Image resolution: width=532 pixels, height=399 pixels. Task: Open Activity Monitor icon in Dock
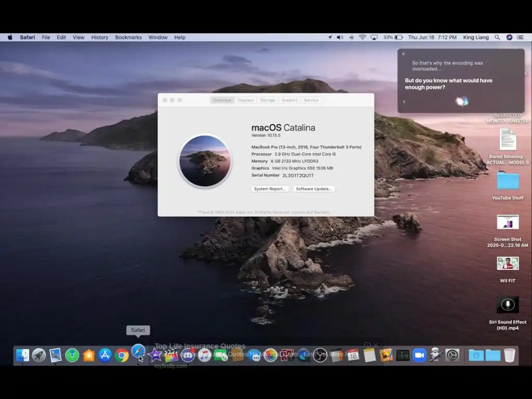403,355
